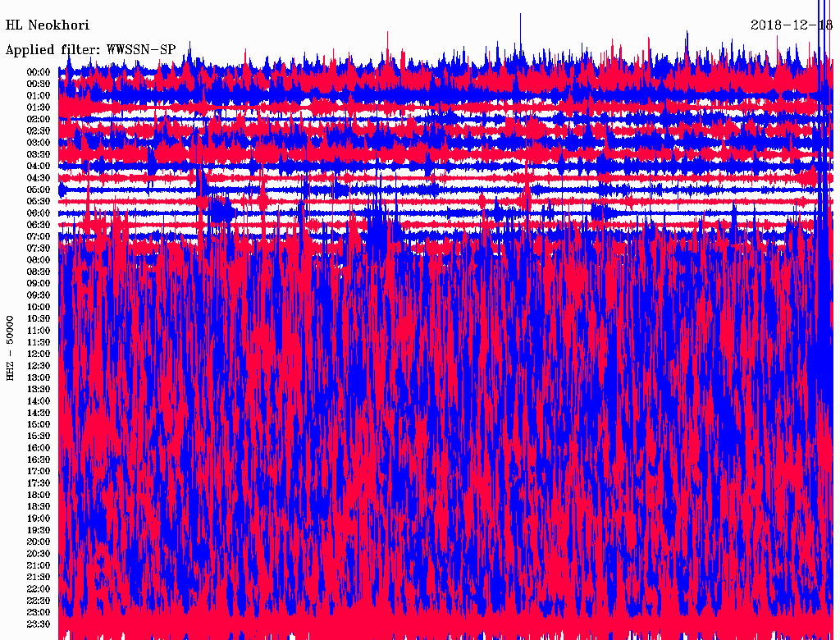
Task: Select the 02:30 time label
Action: pyautogui.click(x=39, y=131)
